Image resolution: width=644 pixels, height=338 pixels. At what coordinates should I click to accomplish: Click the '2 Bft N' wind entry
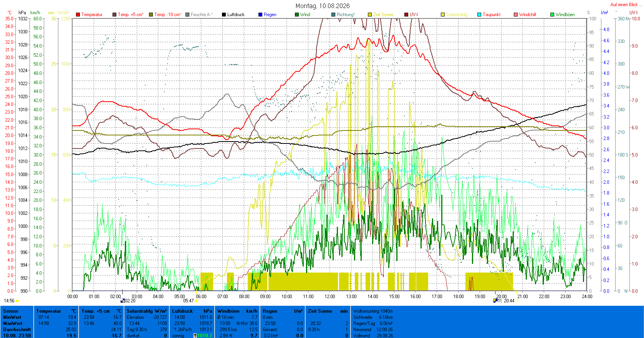click(226, 336)
